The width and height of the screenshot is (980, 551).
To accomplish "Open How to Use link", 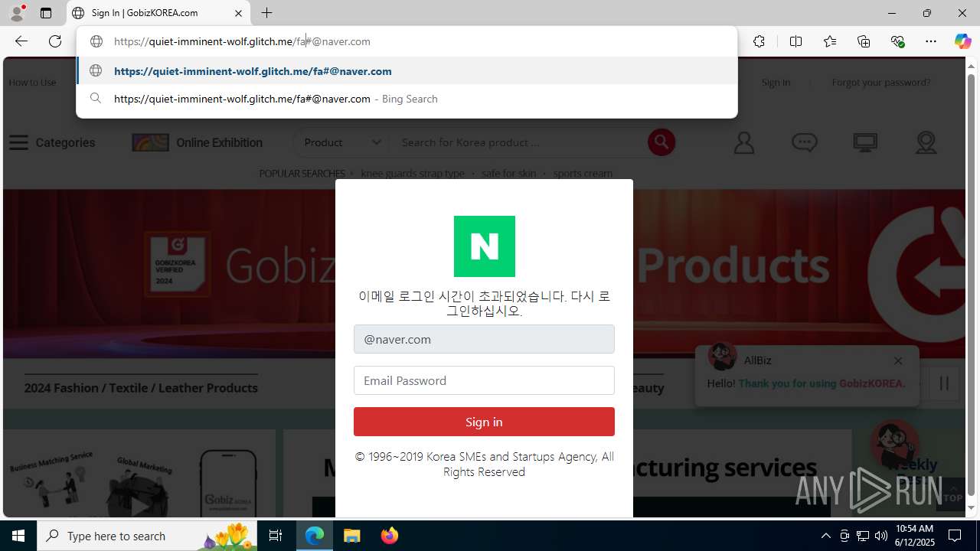I will [x=32, y=82].
